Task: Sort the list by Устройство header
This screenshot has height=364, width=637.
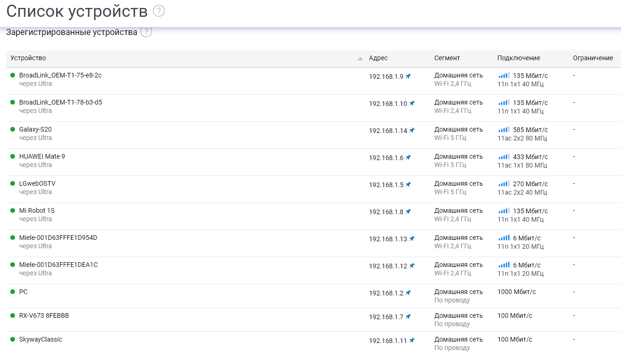Action: (x=28, y=58)
